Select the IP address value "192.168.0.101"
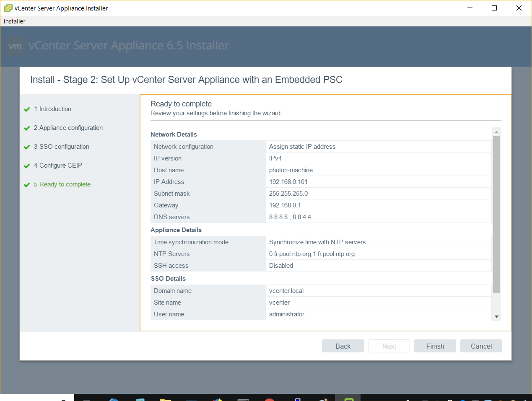This screenshot has width=532, height=401. (288, 182)
